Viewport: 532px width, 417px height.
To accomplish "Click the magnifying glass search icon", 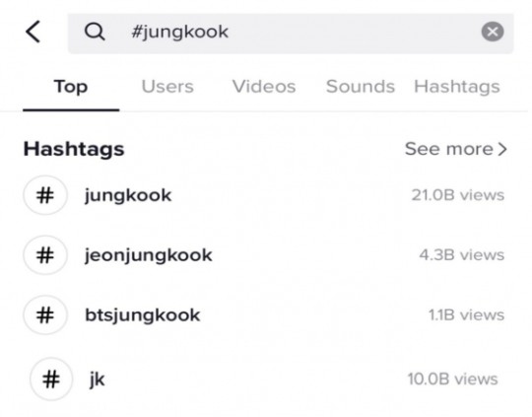I will (95, 32).
